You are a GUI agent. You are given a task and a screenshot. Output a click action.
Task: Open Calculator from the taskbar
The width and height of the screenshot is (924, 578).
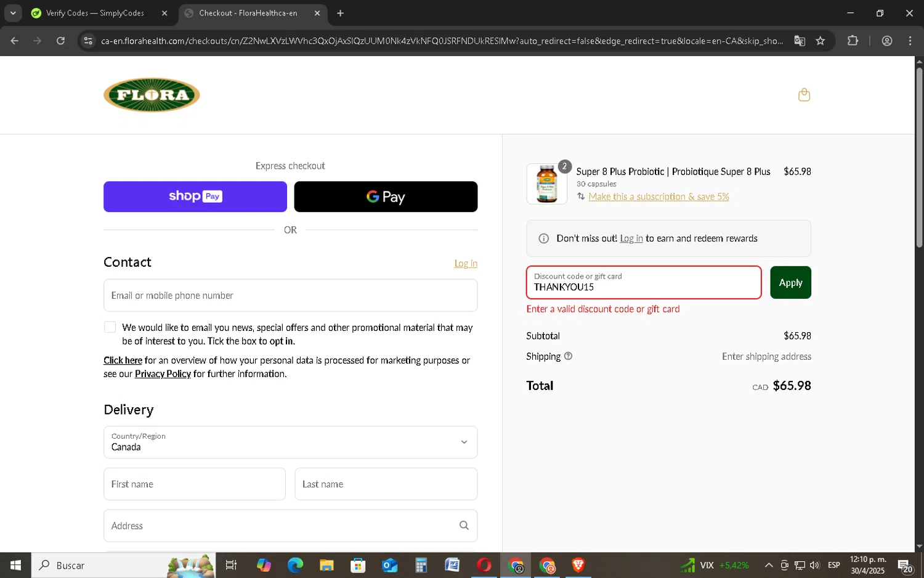coord(421,565)
